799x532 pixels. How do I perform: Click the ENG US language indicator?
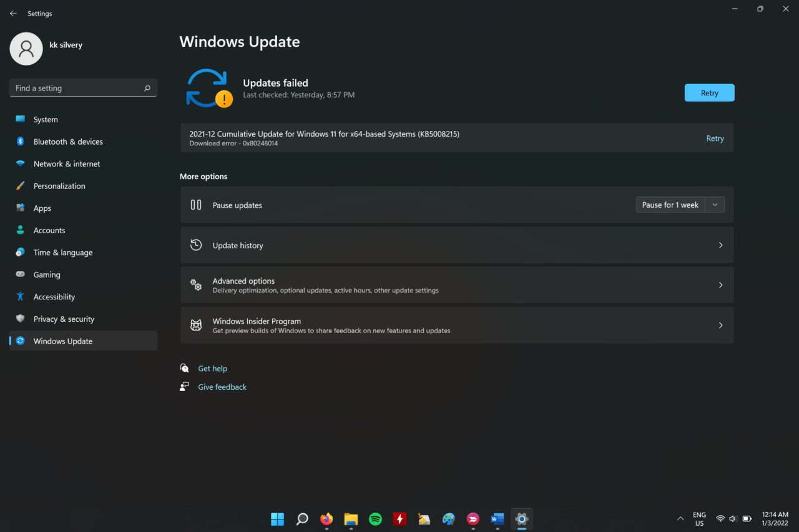(699, 519)
